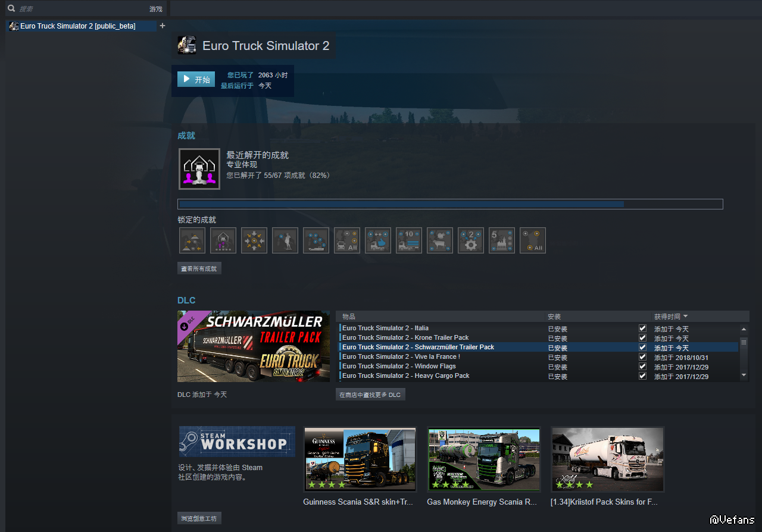Toggle install checkbox for Window Flags DLC
762x532 pixels.
point(642,367)
